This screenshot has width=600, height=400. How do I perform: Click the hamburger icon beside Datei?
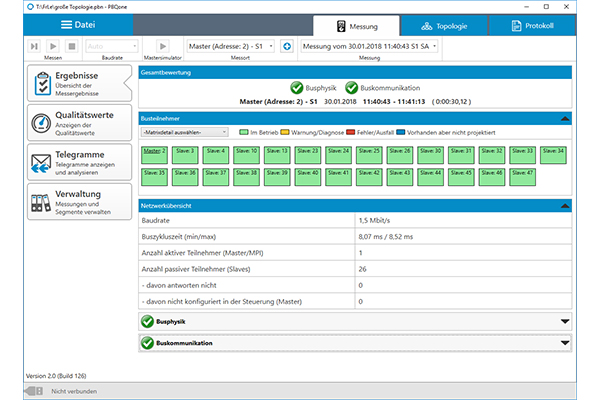tap(67, 25)
